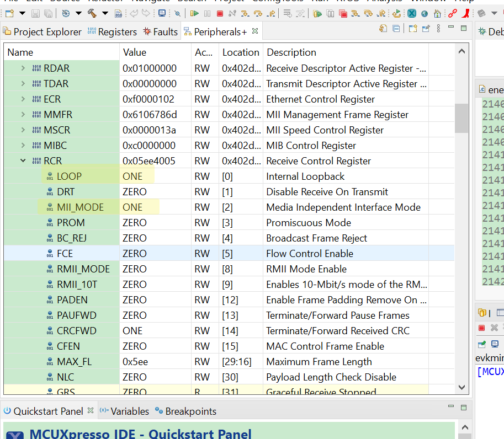Collapse the RCR register tree
Viewport: 504px width, 439px height.
pyautogui.click(x=22, y=160)
